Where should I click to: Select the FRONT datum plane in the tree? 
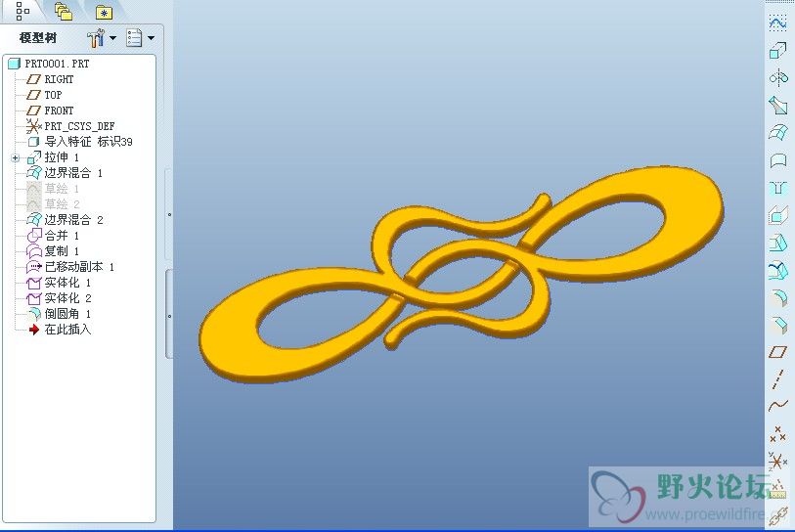[50, 111]
